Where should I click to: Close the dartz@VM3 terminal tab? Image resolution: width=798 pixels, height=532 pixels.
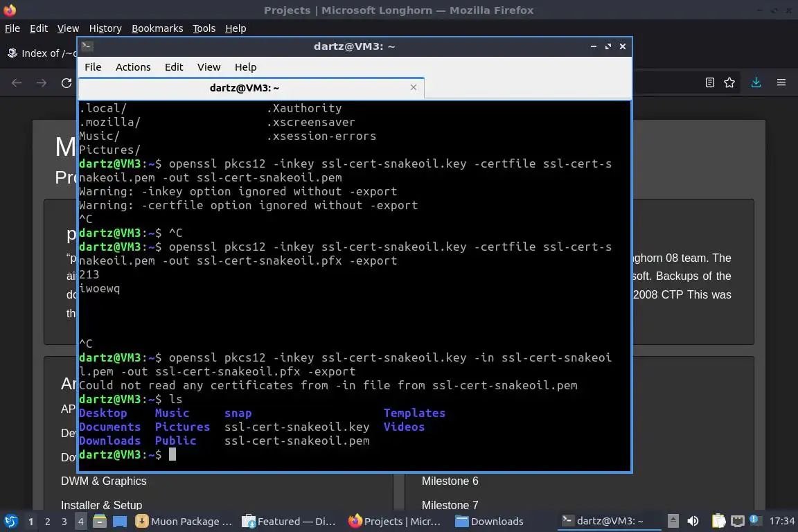414,87
